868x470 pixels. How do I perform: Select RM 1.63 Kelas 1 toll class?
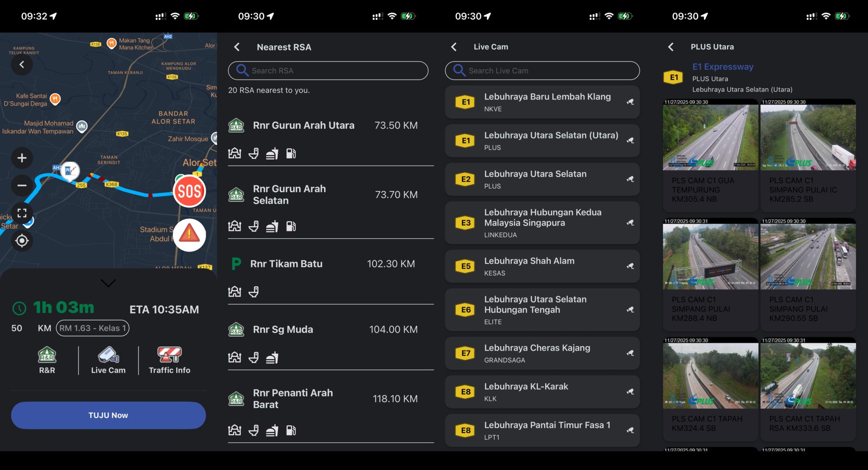point(92,328)
